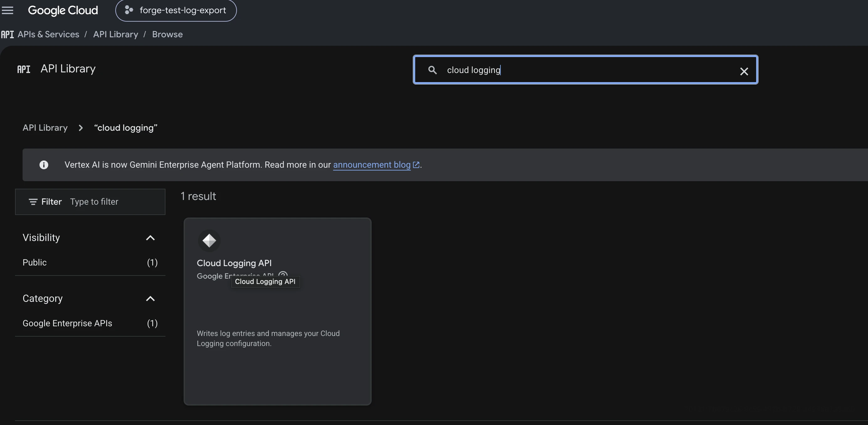Clear the search with the X icon
868x425 pixels.
click(x=744, y=71)
